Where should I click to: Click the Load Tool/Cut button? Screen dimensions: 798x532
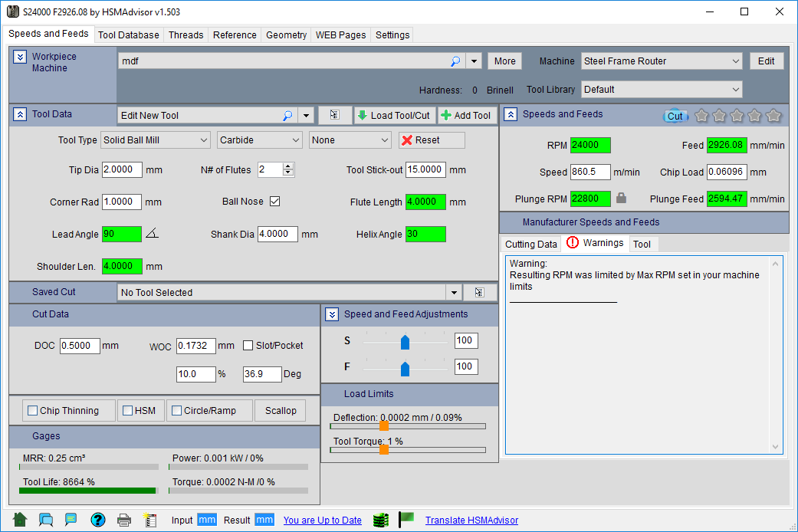tap(394, 115)
